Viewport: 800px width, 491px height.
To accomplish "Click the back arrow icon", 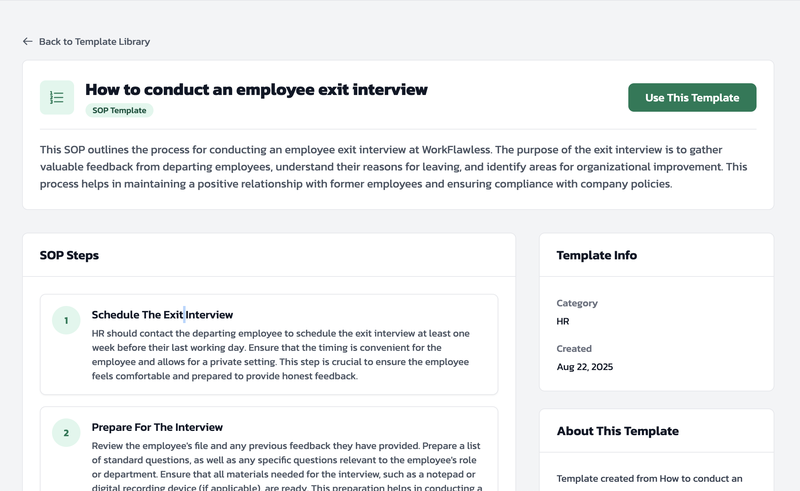I will point(28,42).
